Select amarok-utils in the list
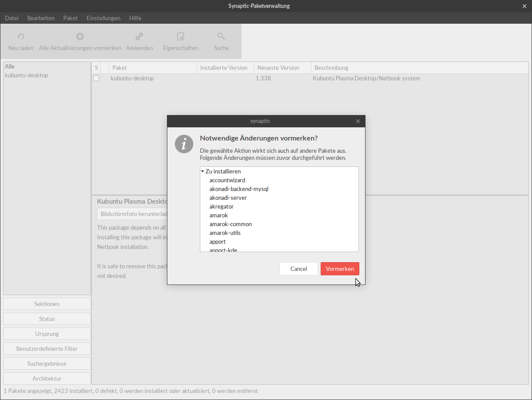This screenshot has width=532, height=400. click(225, 233)
